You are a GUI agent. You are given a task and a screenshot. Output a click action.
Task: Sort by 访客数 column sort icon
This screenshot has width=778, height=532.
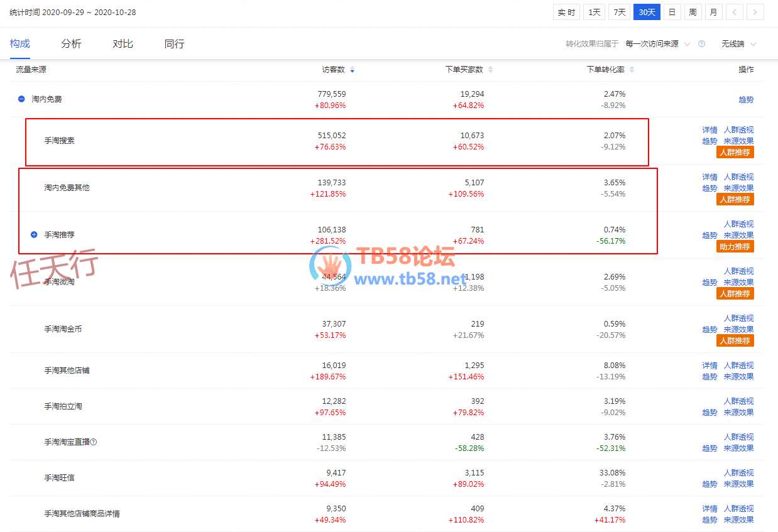click(352, 70)
